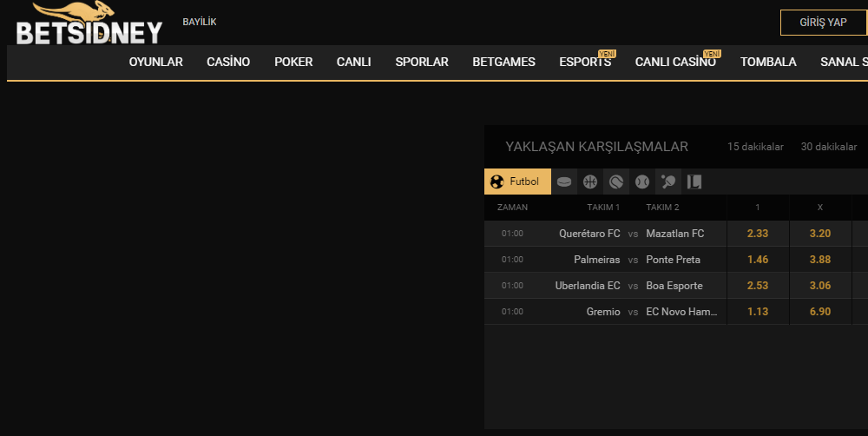The width and height of the screenshot is (868, 436).
Task: Open the CASİNO menu item
Action: (x=228, y=62)
